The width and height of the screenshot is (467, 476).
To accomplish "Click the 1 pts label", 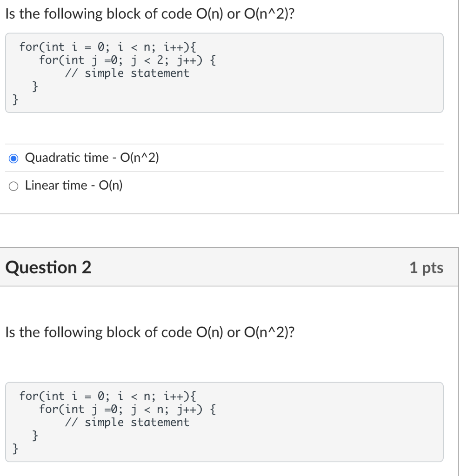I will click(x=427, y=267).
